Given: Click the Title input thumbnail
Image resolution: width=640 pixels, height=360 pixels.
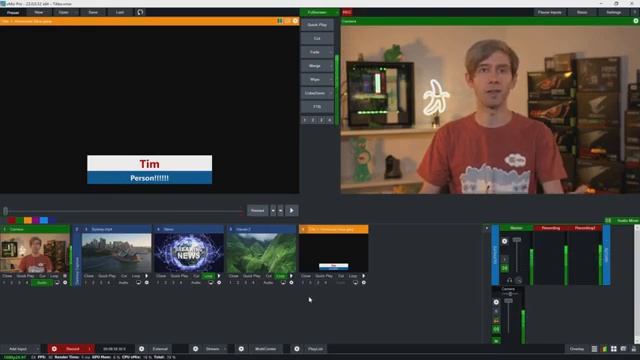Looking at the screenshot, I should coord(333,253).
